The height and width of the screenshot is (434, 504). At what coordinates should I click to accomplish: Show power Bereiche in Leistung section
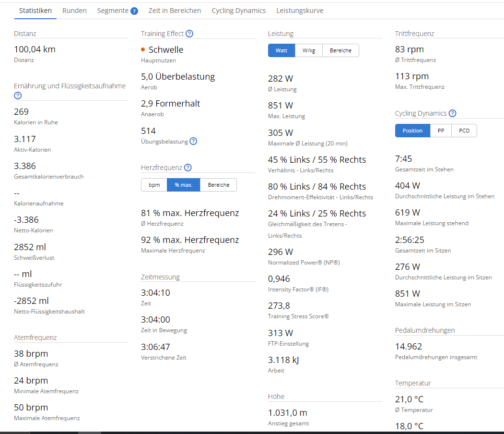pyautogui.click(x=340, y=50)
